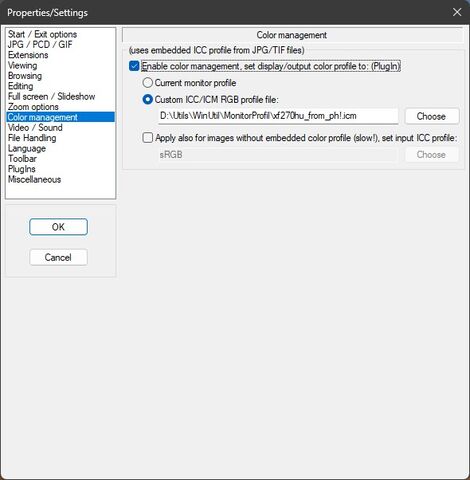Select Toolbar category
470x480 pixels.
[x=22, y=158]
